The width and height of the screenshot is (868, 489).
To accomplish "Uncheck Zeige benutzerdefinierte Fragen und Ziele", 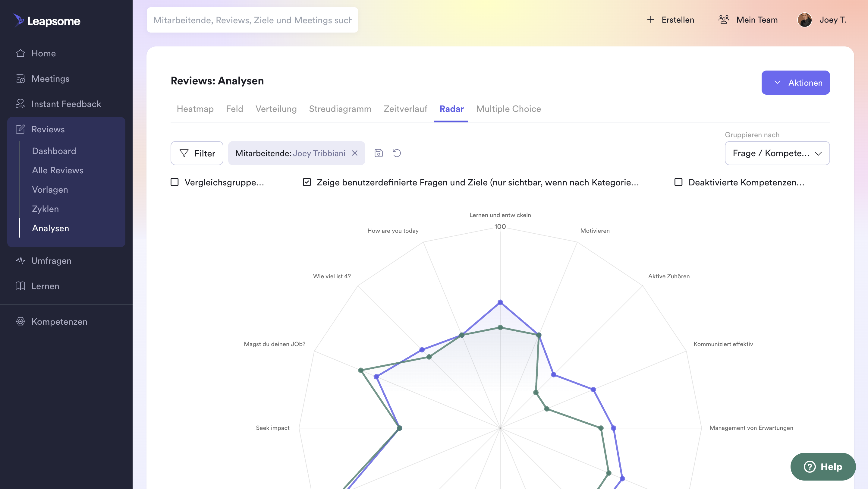I will pyautogui.click(x=307, y=182).
